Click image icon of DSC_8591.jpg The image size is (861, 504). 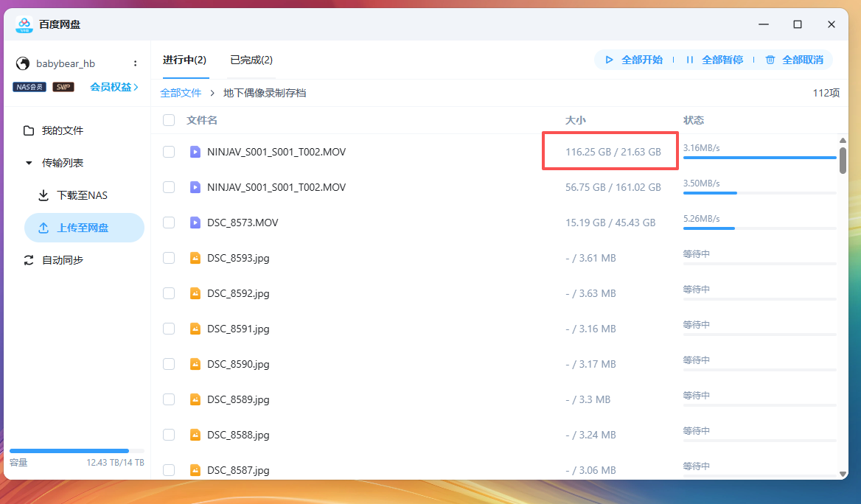coord(195,329)
